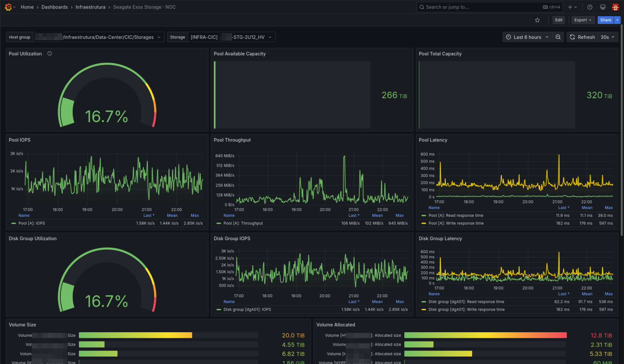Toggle Disk group [dgA01]: IOPS series visibility

click(247, 309)
